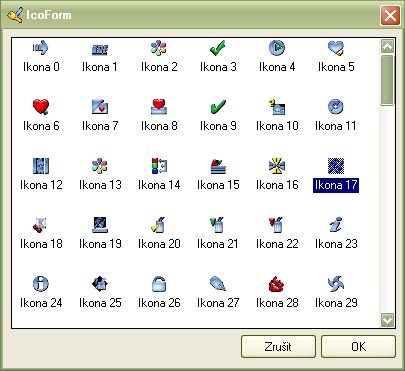Select the open padlock icon above Ikona 26

pyautogui.click(x=159, y=284)
